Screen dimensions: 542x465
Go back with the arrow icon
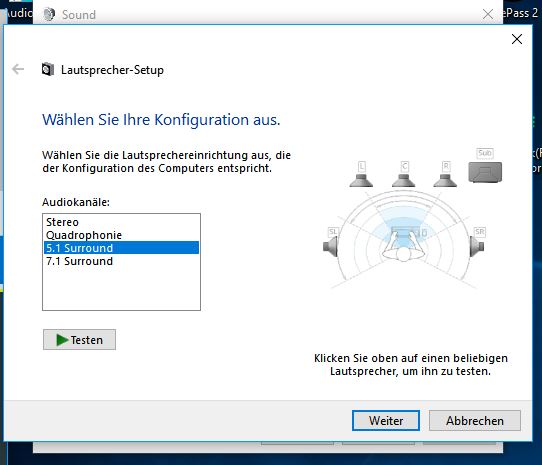(18, 69)
